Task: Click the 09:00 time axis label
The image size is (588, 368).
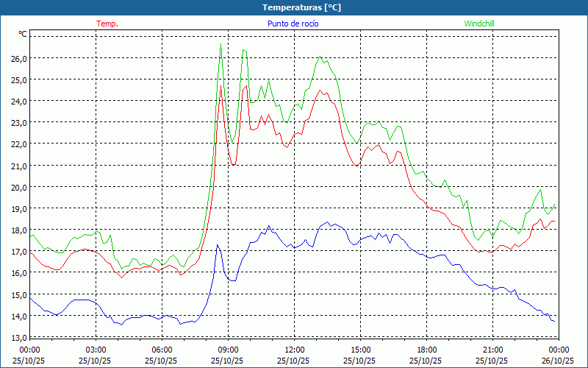Action: (228, 350)
